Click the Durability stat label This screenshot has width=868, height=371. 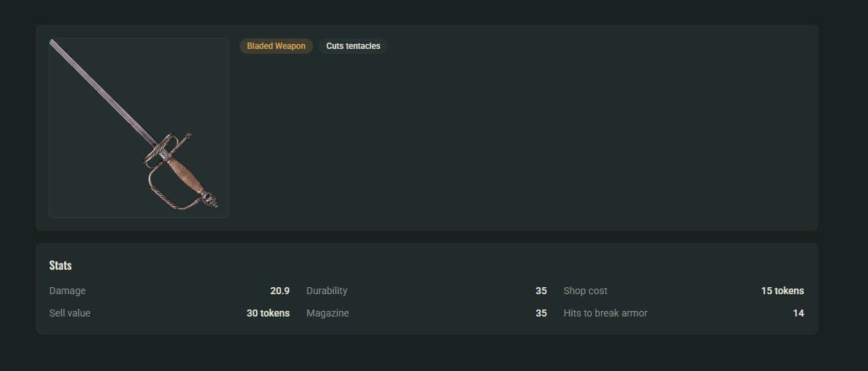(326, 291)
